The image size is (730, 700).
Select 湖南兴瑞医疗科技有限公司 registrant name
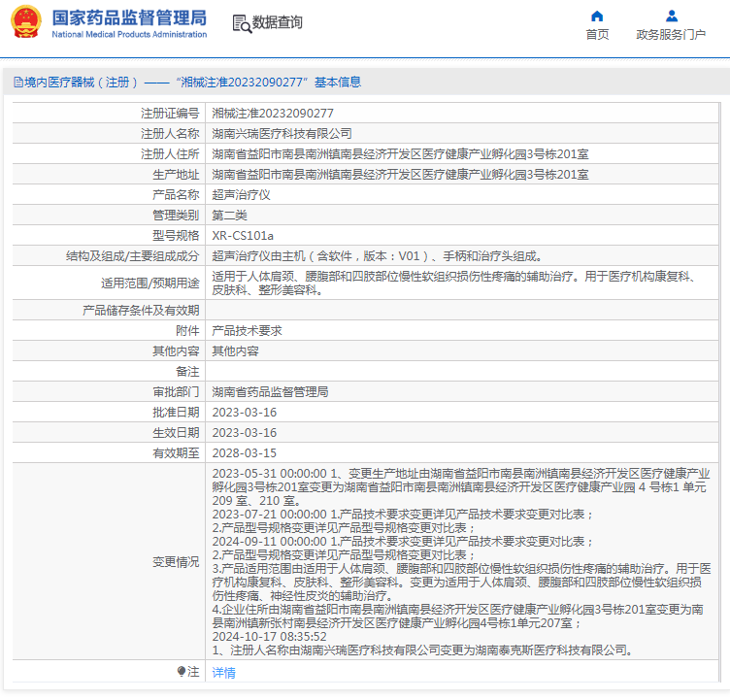pyautogui.click(x=282, y=134)
